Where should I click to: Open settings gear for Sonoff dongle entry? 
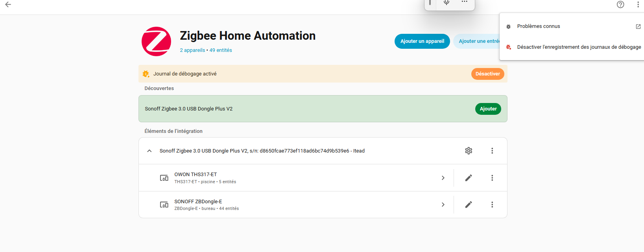(468, 151)
